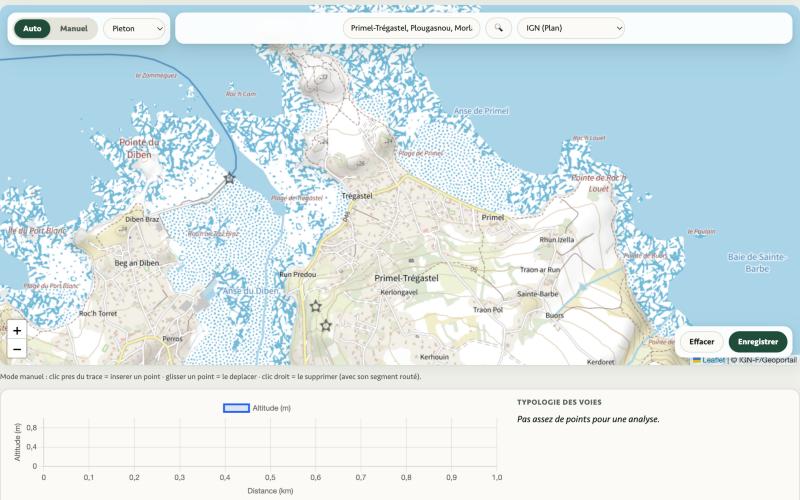Switch routing mode to Manuel
The image size is (800, 500).
[x=74, y=29]
